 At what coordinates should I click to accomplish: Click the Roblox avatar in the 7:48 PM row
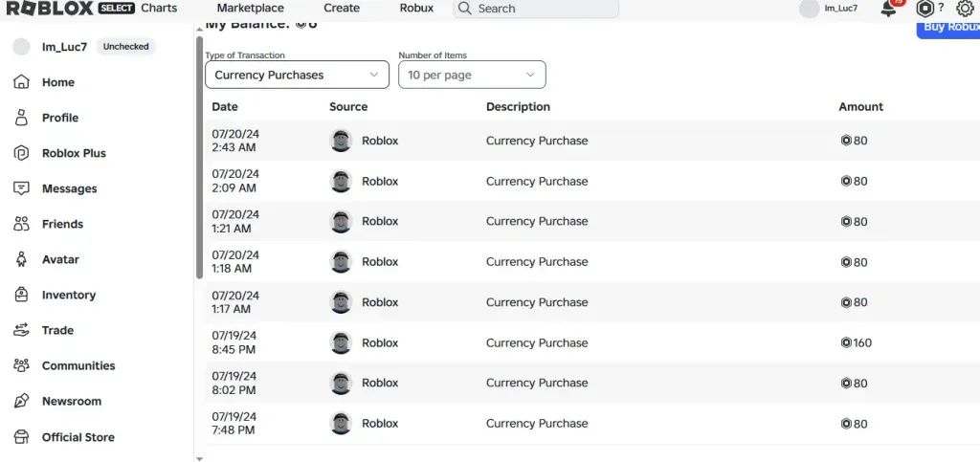click(341, 424)
